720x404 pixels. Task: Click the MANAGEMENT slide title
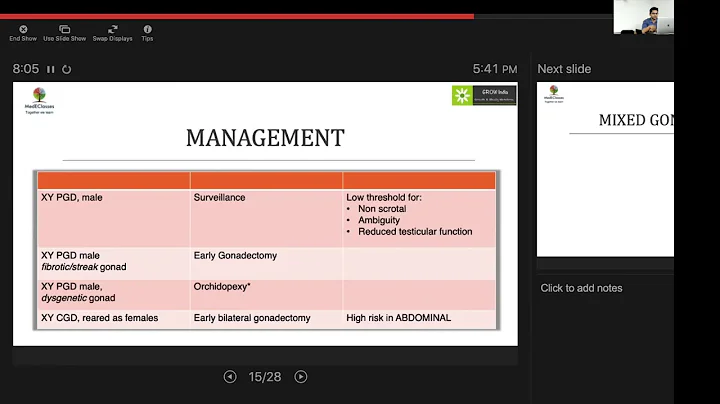tap(265, 138)
